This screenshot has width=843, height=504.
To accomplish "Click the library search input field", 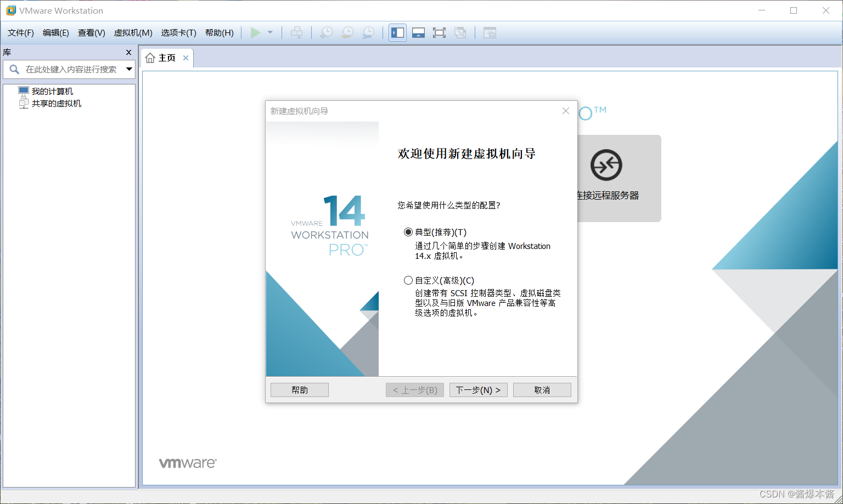I will (71, 70).
